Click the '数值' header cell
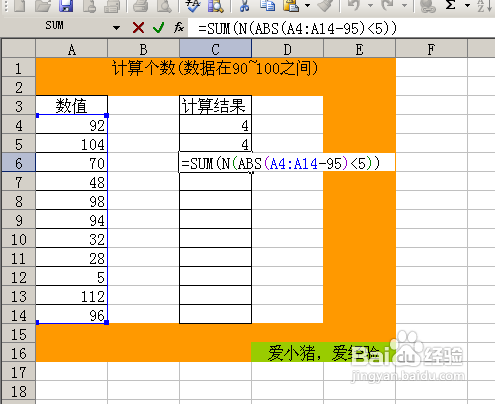The width and height of the screenshot is (495, 404). (x=72, y=106)
